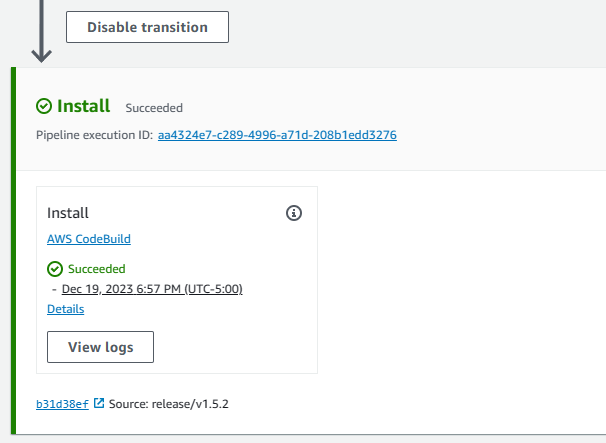
Task: Click the action Succeeded checkmark icon
Action: 55,269
